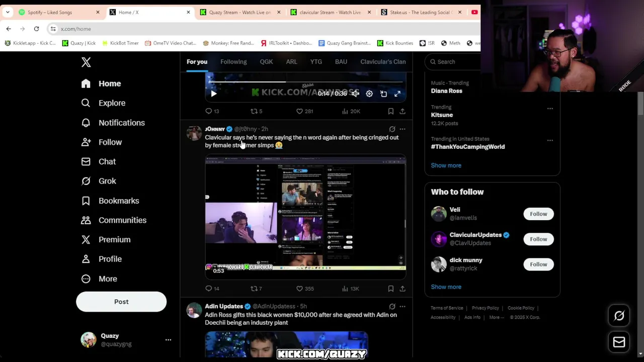Viewport: 644px width, 362px height.
Task: Open Adin Updates profile name
Action: [x=224, y=306]
